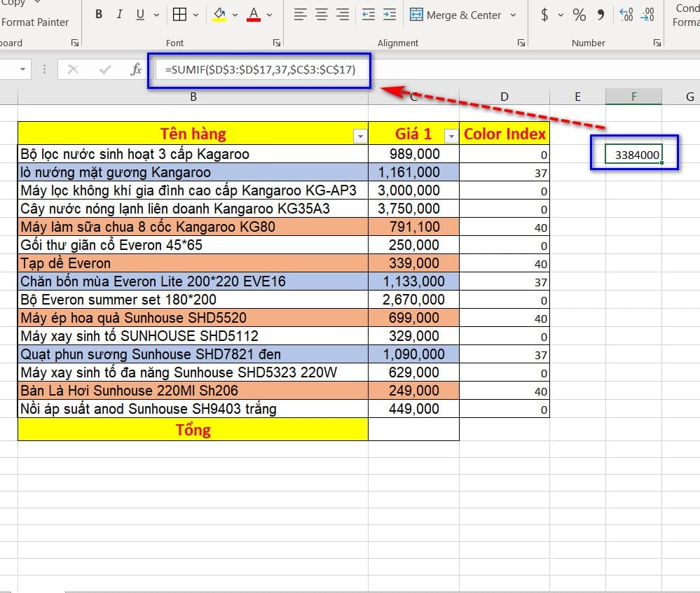Screen dimensions: 700x593
Task: Open the Giá 1 filter dropdown
Action: (451, 136)
